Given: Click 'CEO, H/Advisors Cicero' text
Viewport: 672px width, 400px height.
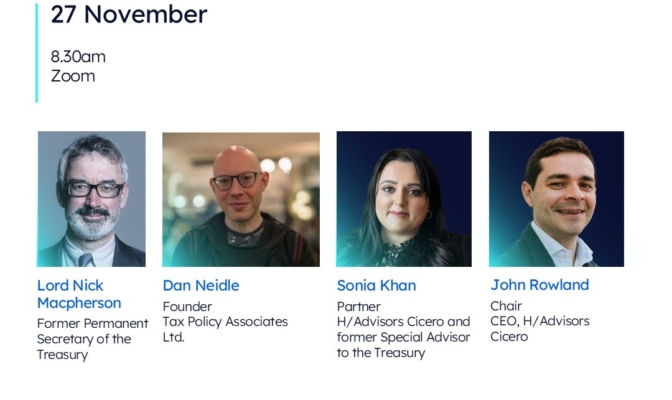Looking at the screenshot, I should 539,329.
